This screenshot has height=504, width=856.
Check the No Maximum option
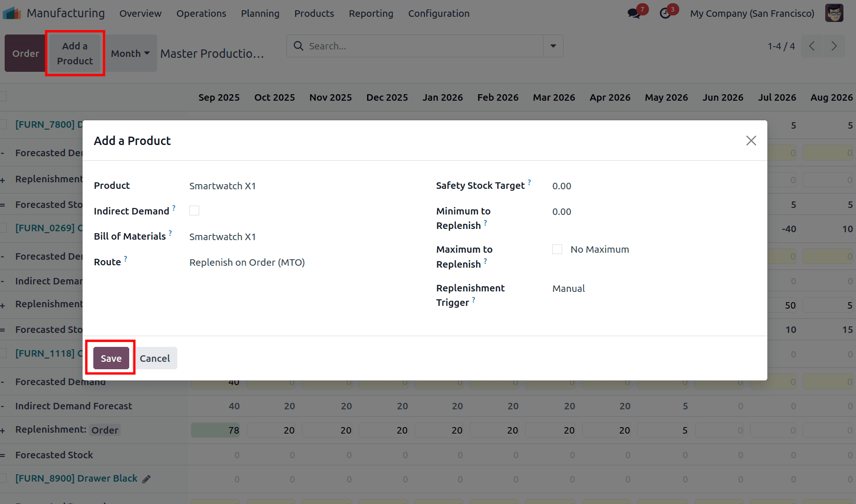557,249
